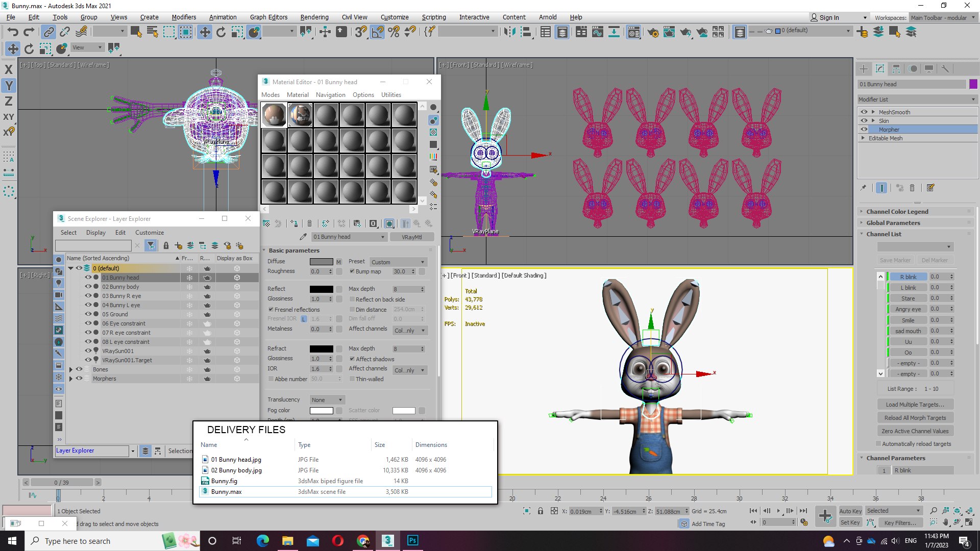Screen dimensions: 980x551
Task: Click the Smile morph channel button
Action: 908,320
